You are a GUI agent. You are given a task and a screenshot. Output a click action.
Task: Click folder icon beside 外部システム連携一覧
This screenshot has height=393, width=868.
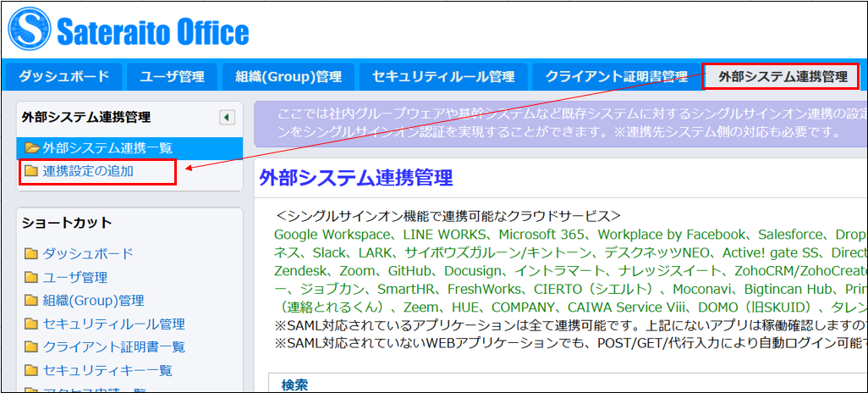(x=33, y=148)
